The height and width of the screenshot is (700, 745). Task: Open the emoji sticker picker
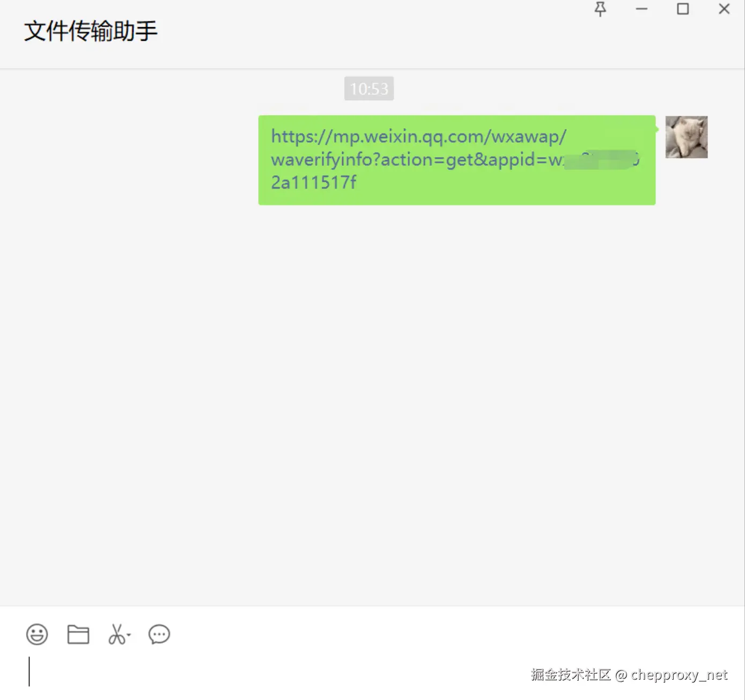point(37,635)
